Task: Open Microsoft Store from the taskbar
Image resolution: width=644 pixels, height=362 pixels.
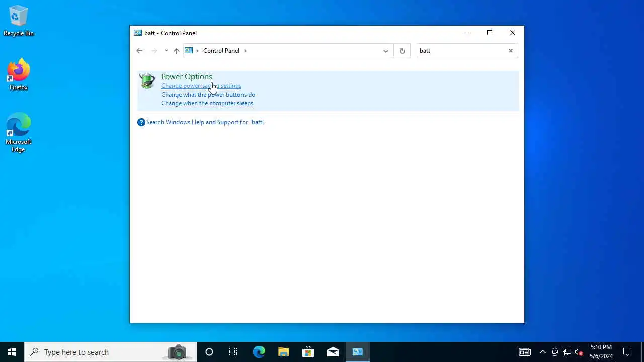Action: click(x=308, y=352)
